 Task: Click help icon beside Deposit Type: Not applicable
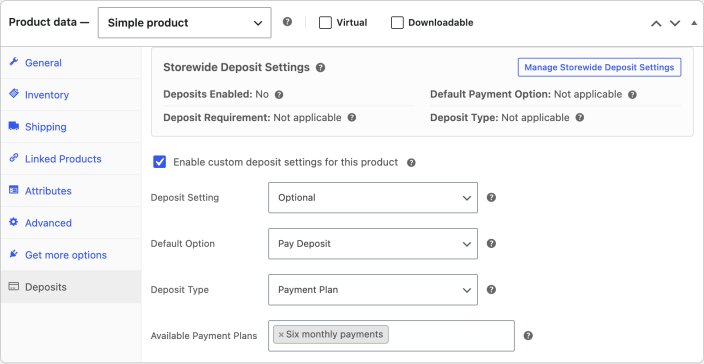click(x=580, y=118)
